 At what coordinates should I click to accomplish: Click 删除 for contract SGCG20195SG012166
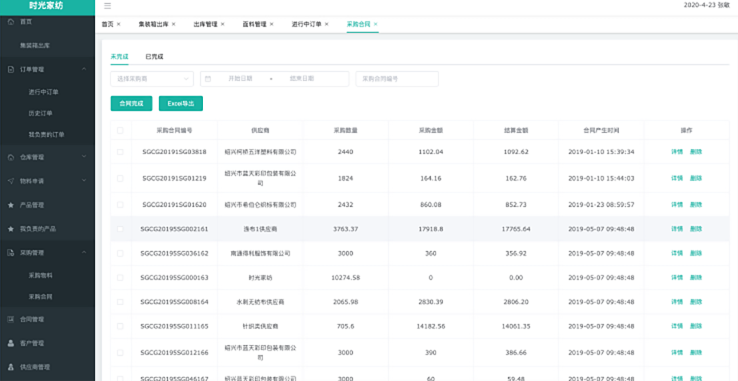click(x=696, y=353)
